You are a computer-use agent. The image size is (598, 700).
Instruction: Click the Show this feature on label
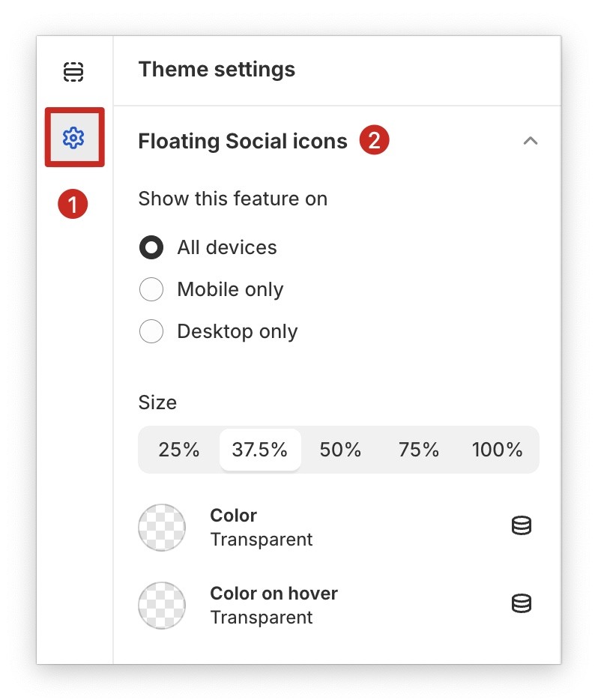(x=233, y=199)
